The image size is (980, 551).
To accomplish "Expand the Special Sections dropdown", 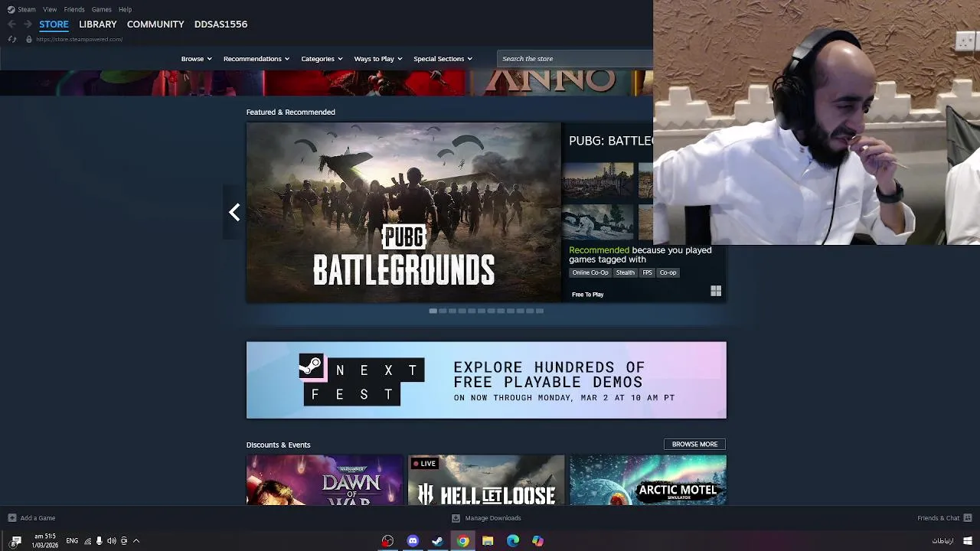I will [x=443, y=59].
